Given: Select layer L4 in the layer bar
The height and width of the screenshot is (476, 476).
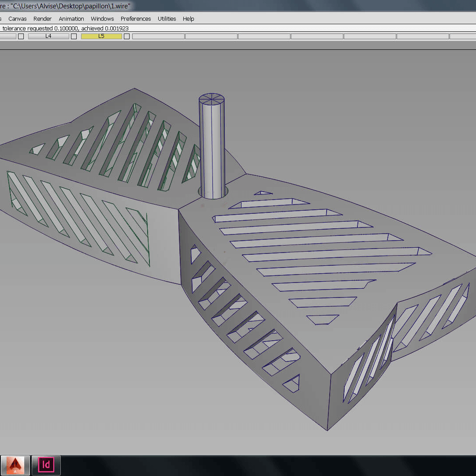Looking at the screenshot, I should pyautogui.click(x=48, y=36).
